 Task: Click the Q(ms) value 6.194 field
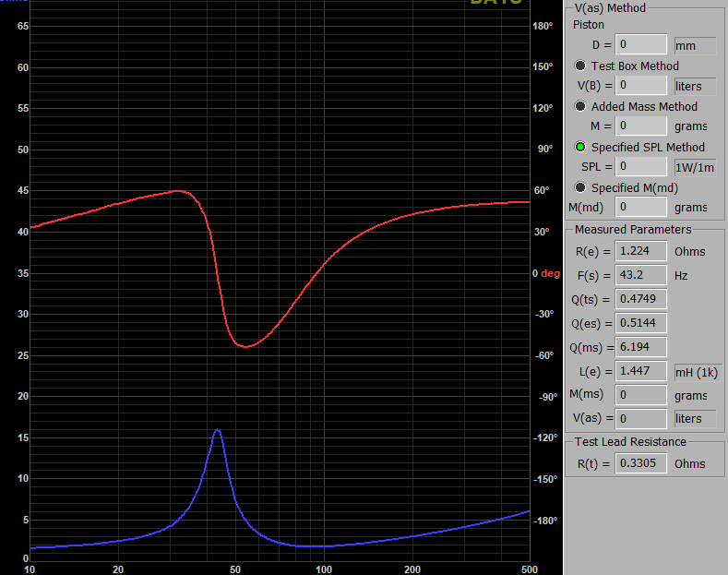640,347
